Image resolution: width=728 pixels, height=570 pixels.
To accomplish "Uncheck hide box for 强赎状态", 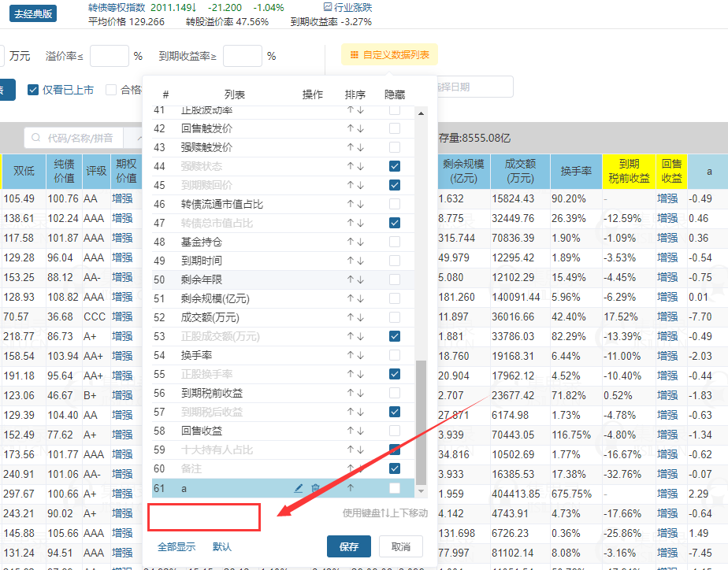I will coord(395,166).
